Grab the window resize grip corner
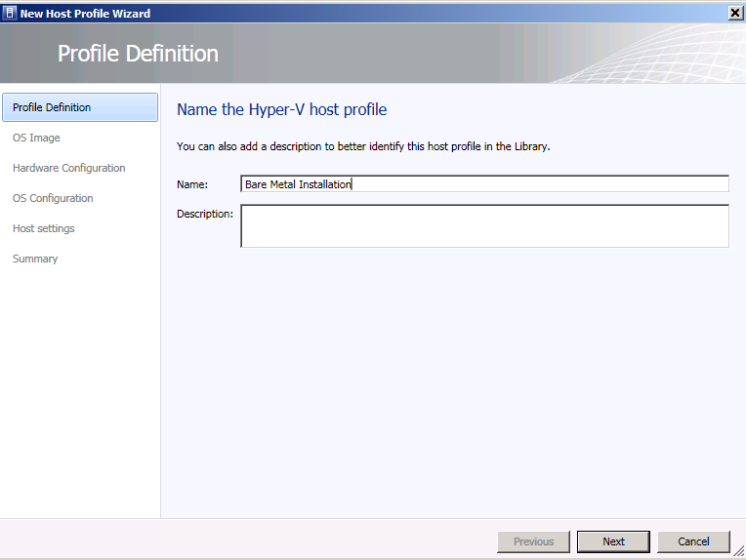 point(739,553)
